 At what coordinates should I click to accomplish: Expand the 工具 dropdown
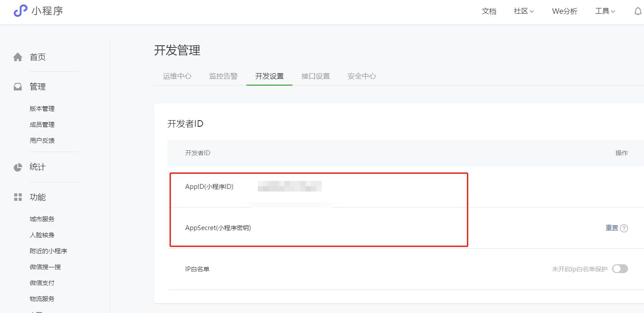pos(604,11)
